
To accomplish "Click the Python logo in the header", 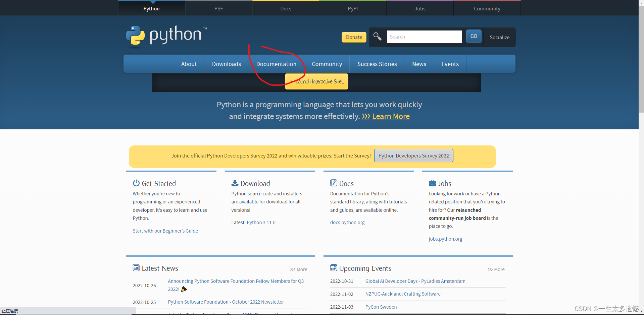I will (166, 36).
